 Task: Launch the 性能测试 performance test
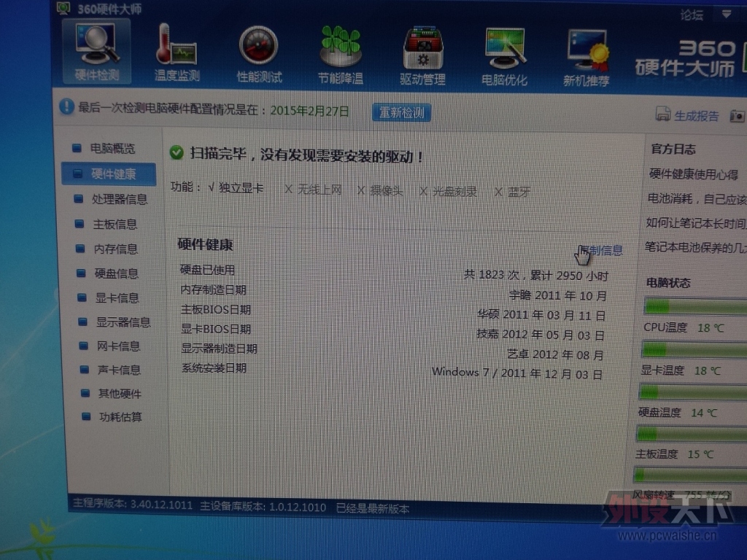click(x=259, y=54)
